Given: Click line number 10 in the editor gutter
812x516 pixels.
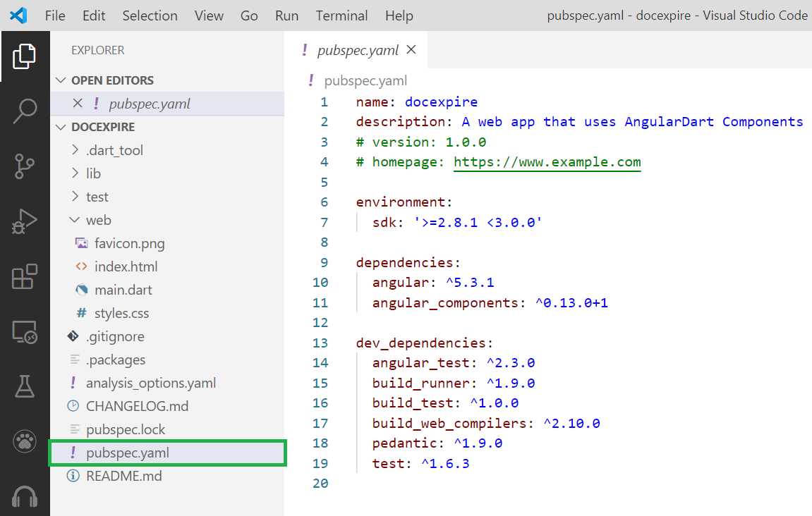Looking at the screenshot, I should [x=320, y=282].
